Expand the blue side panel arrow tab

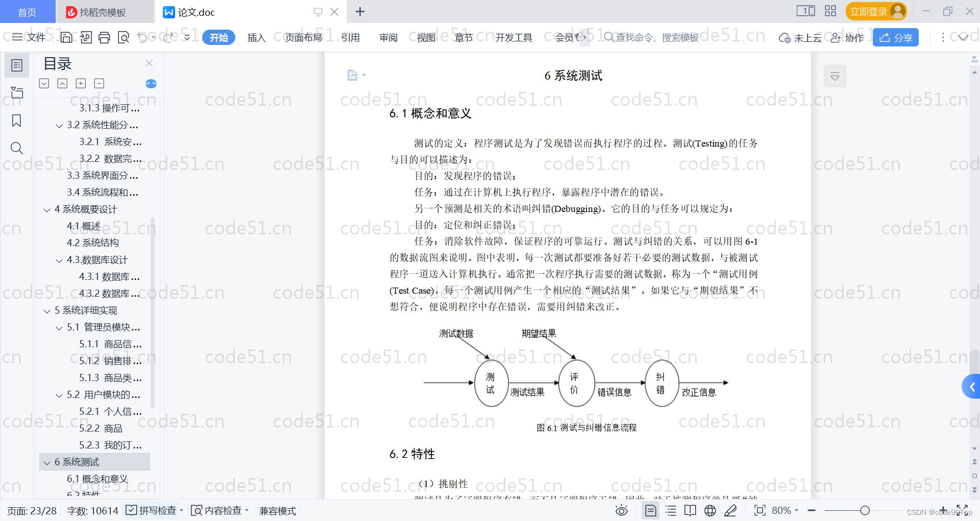point(971,387)
